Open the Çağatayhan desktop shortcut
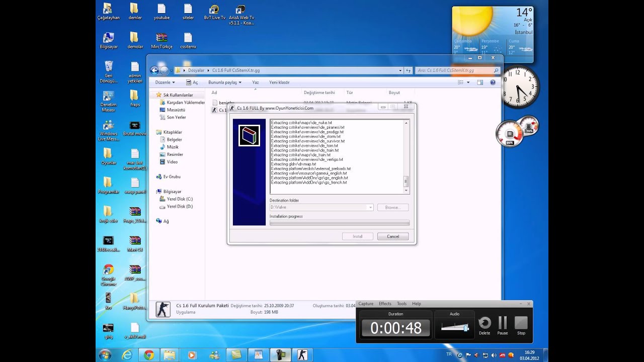The image size is (644, 362). click(108, 12)
